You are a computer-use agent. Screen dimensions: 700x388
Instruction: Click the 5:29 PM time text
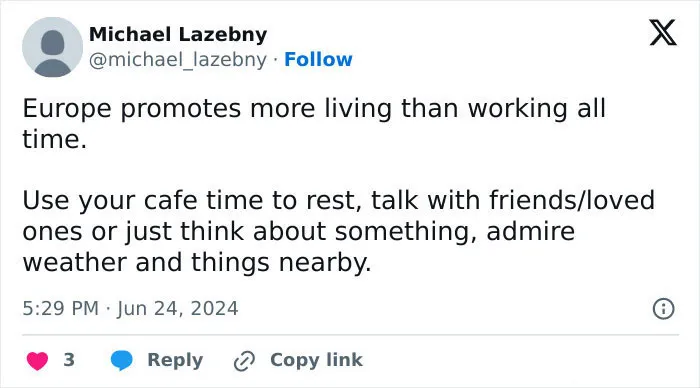click(x=60, y=309)
